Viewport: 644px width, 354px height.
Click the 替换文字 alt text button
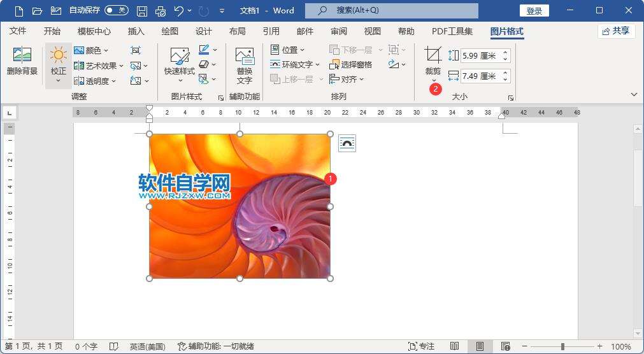pos(245,66)
